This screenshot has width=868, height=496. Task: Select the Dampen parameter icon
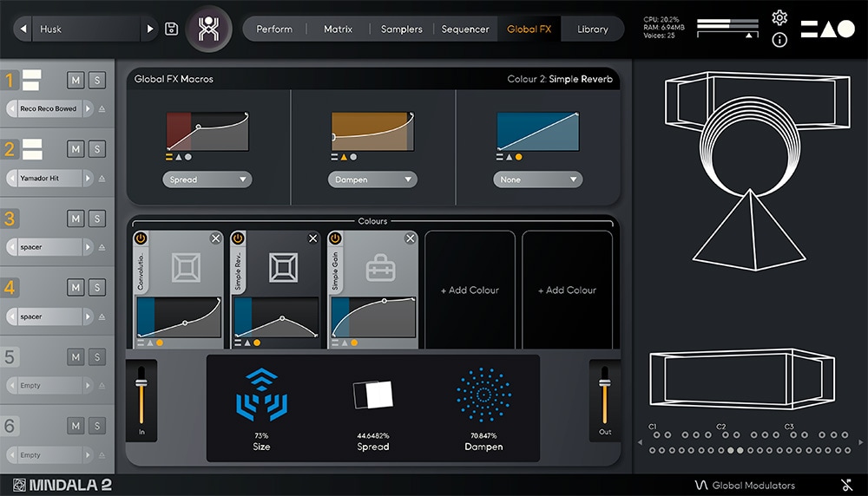click(x=483, y=395)
